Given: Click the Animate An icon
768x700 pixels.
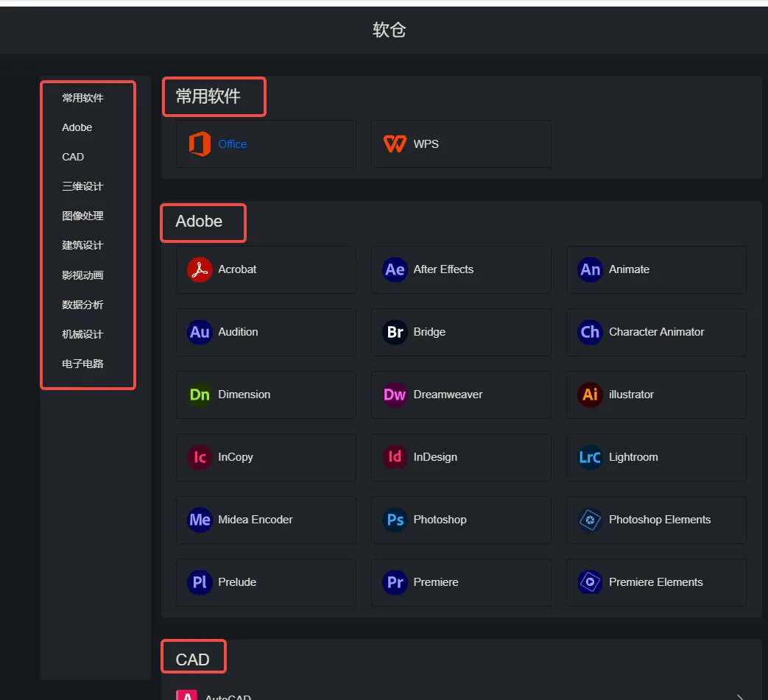Looking at the screenshot, I should coord(591,269).
